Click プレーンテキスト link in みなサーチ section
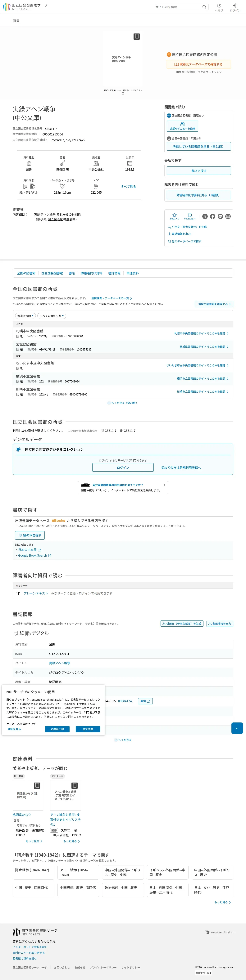 (x=36, y=594)
